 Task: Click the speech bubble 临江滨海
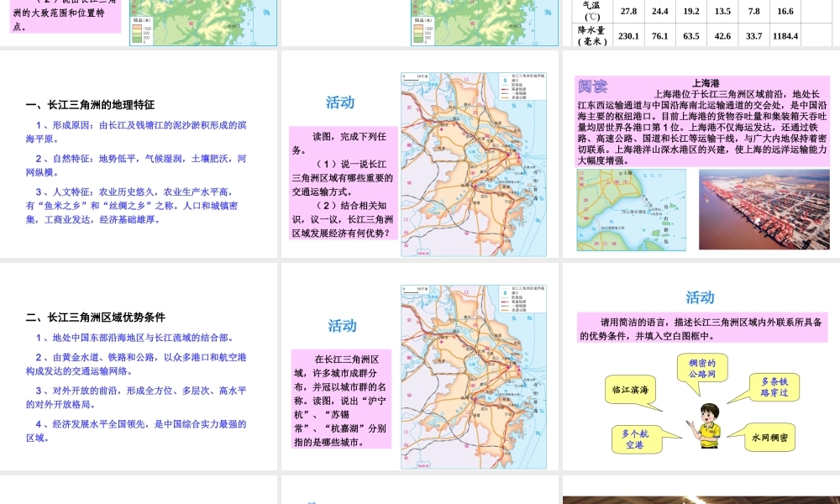coord(631,390)
